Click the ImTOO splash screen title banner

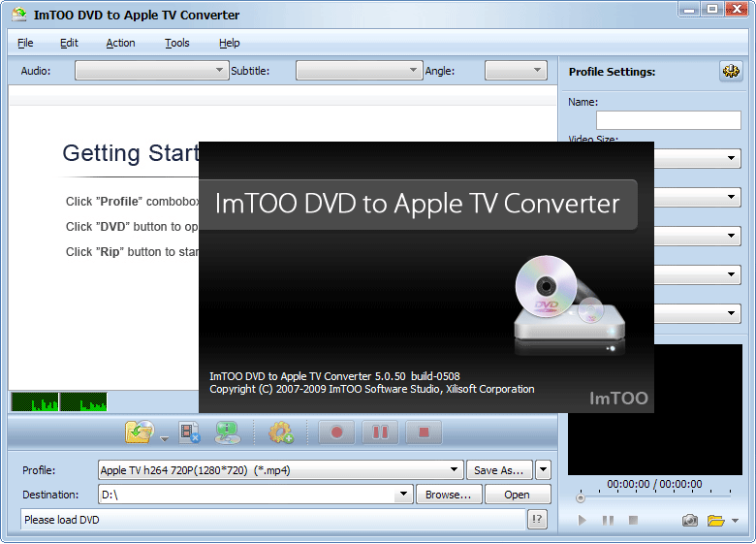tap(418, 204)
